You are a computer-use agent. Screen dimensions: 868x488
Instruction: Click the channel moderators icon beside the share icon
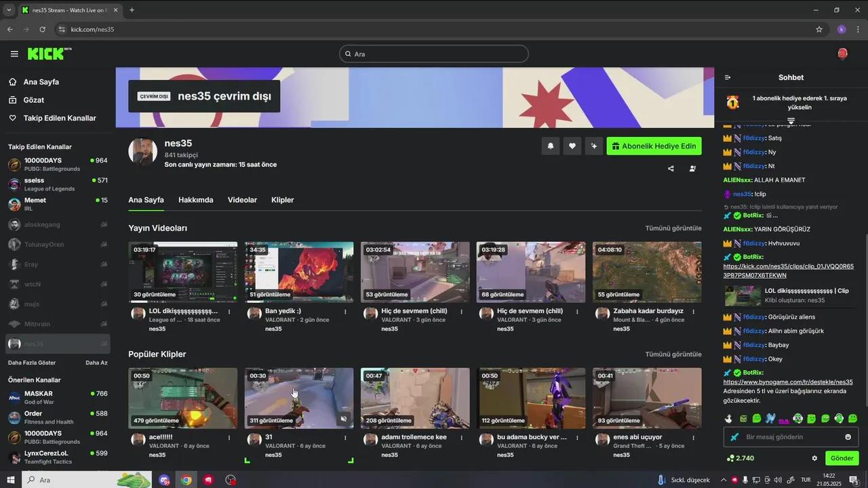tap(692, 169)
